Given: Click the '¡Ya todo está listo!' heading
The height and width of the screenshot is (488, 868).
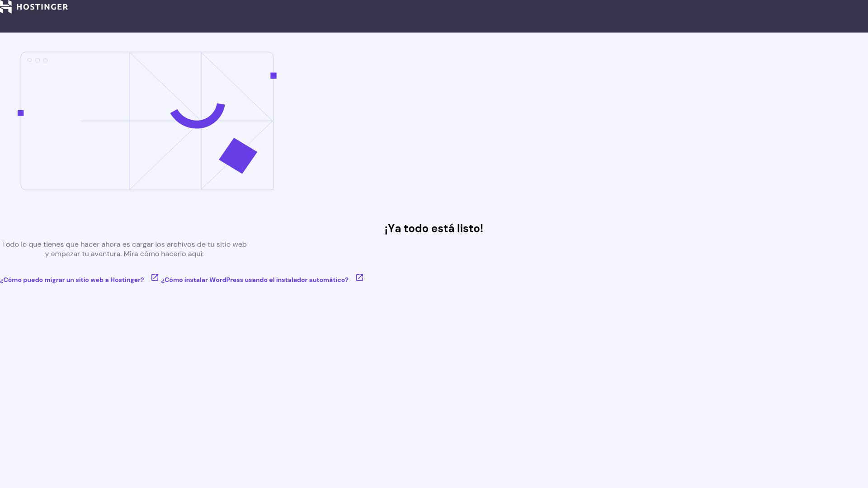Looking at the screenshot, I should pos(434,229).
